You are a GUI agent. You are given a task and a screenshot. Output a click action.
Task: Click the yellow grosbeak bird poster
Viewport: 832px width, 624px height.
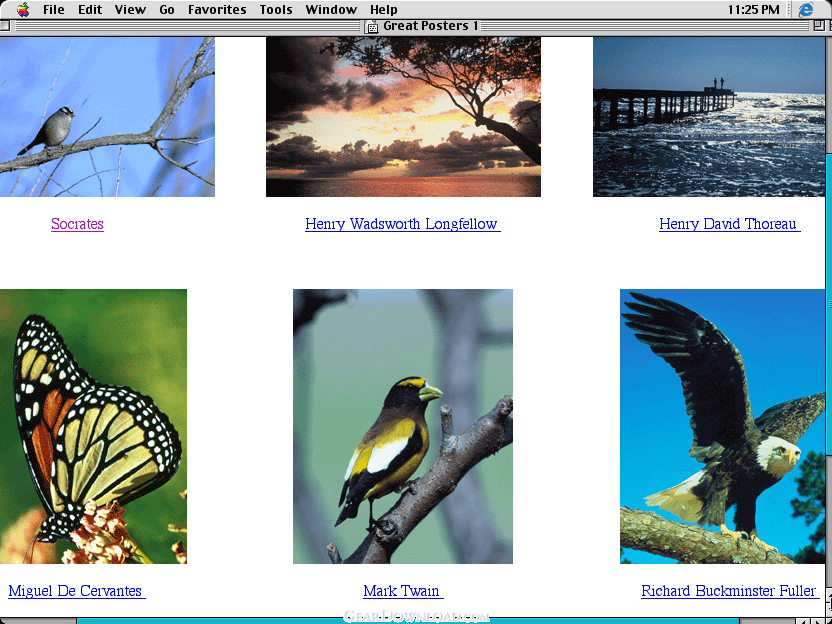[x=402, y=426]
